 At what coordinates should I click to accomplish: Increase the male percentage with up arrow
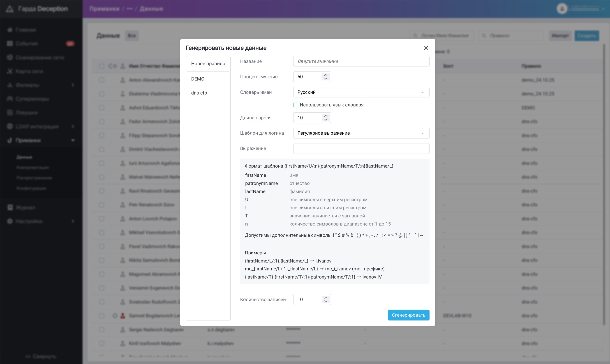326,75
